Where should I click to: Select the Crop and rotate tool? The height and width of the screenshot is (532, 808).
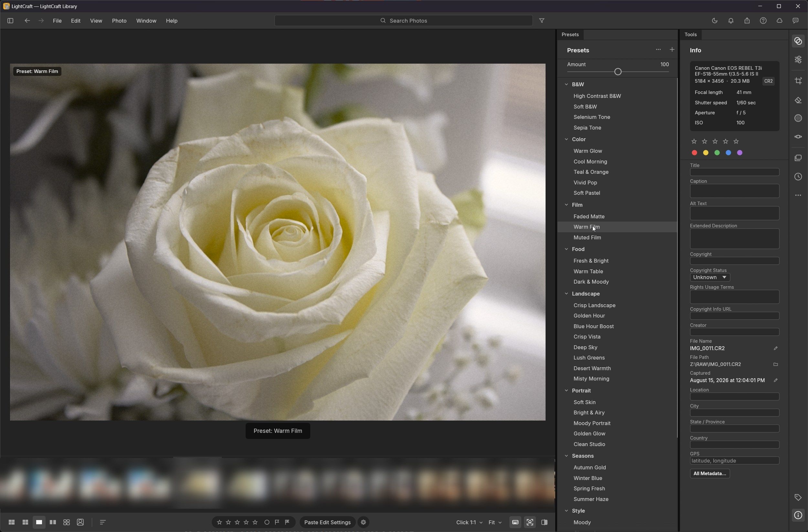pos(798,81)
